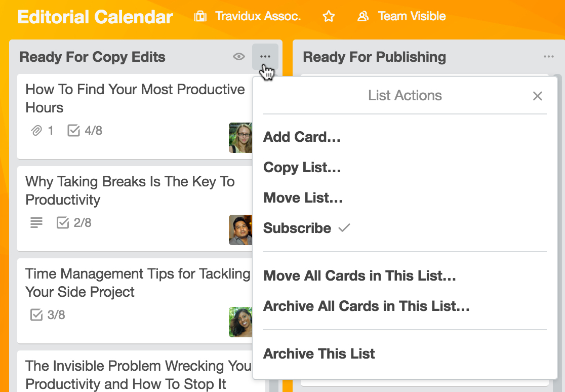Viewport: 565px width, 392px height.
Task: Open Ready For Copy Edits list menu
Action: coord(265,57)
